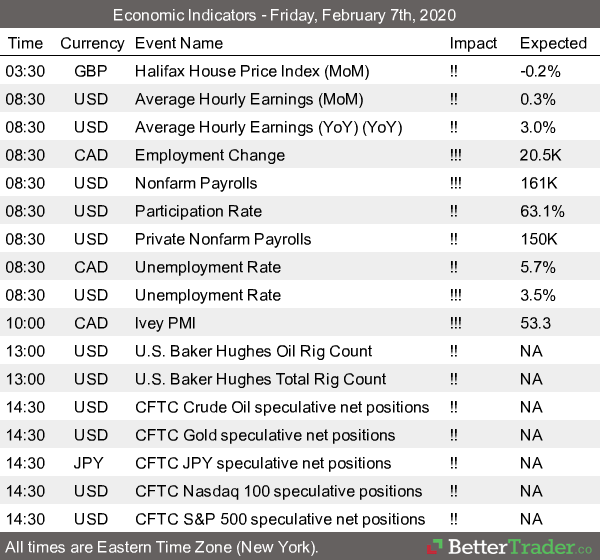Click the JPY currency label
The image size is (600, 560).
(x=92, y=463)
